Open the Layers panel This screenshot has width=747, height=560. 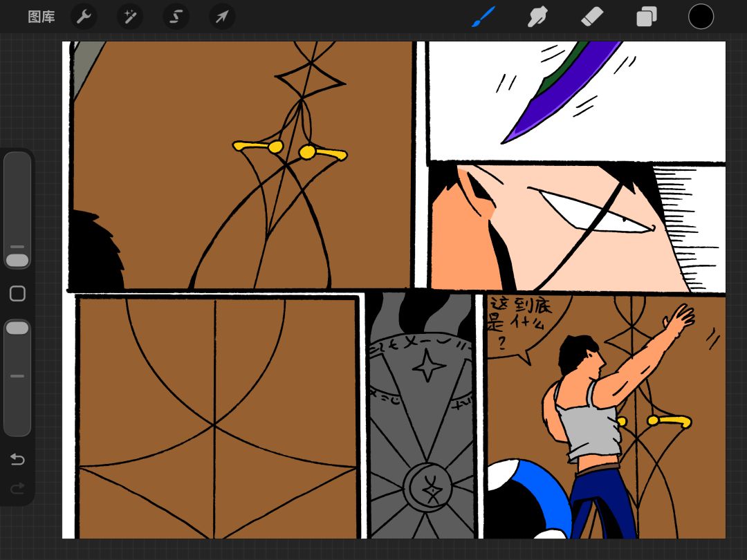click(x=647, y=17)
